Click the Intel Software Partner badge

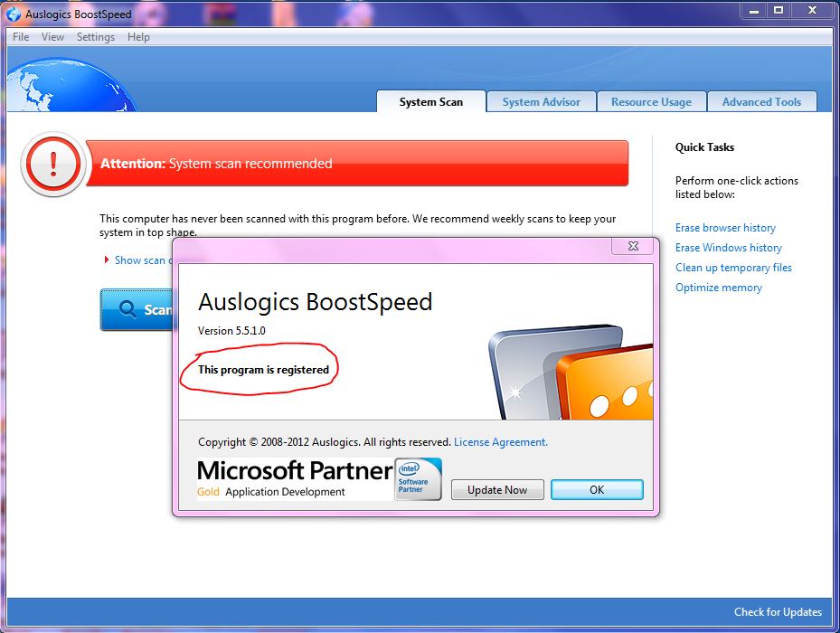(418, 479)
